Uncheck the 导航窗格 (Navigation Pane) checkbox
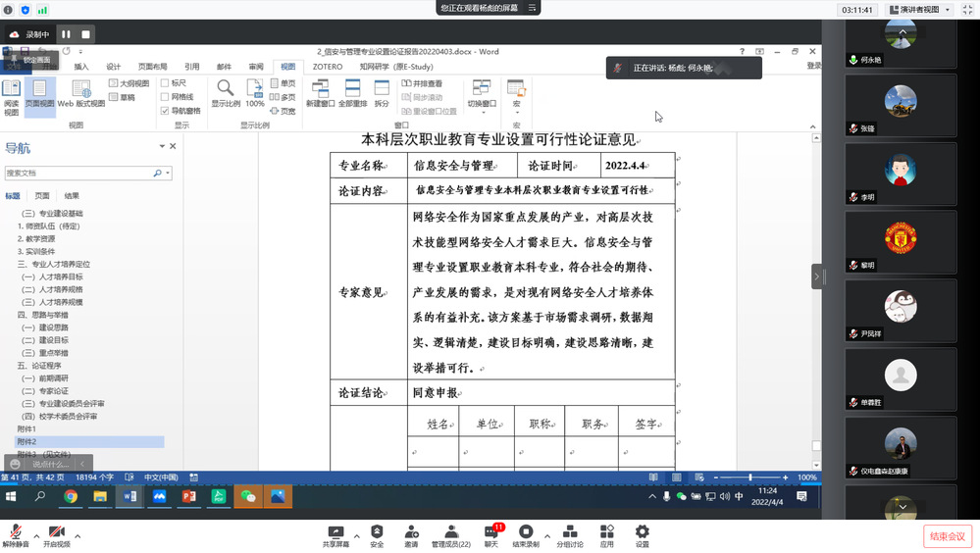The height and width of the screenshot is (553, 980). point(165,111)
